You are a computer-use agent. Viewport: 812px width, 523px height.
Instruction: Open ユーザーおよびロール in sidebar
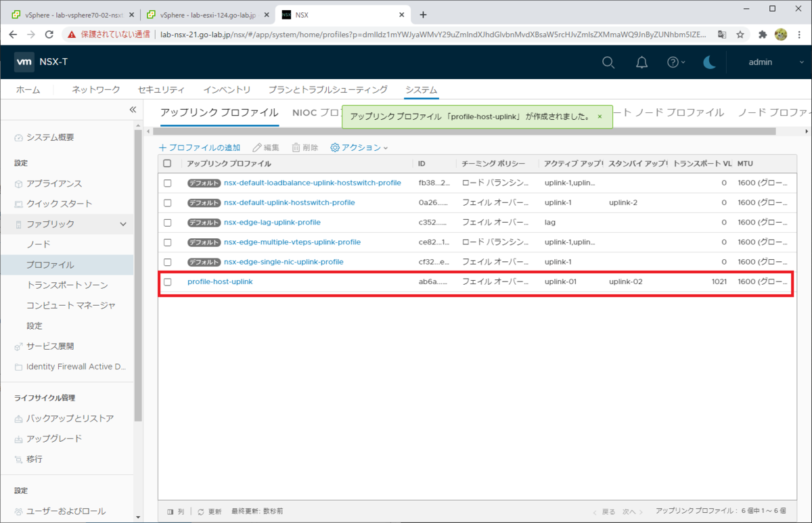click(x=66, y=511)
